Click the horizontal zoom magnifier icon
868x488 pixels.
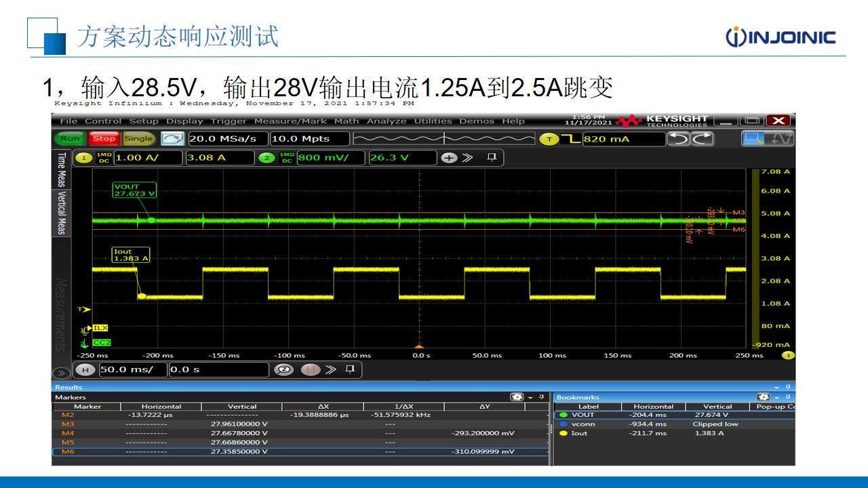coord(283,370)
